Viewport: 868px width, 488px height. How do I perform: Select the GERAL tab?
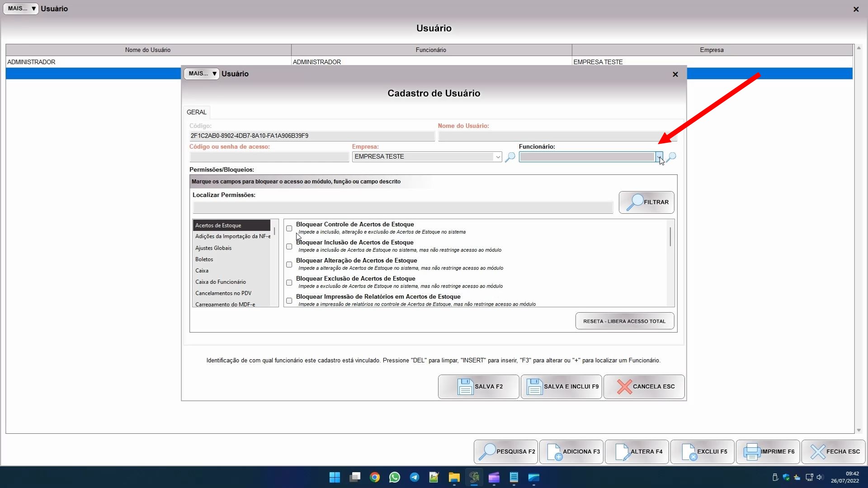point(197,112)
